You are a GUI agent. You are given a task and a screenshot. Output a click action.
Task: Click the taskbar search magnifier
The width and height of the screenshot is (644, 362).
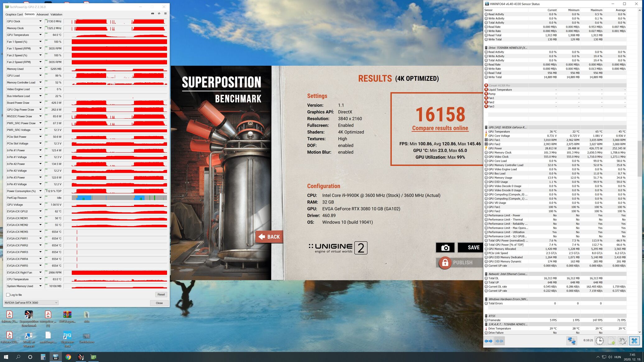(18, 357)
